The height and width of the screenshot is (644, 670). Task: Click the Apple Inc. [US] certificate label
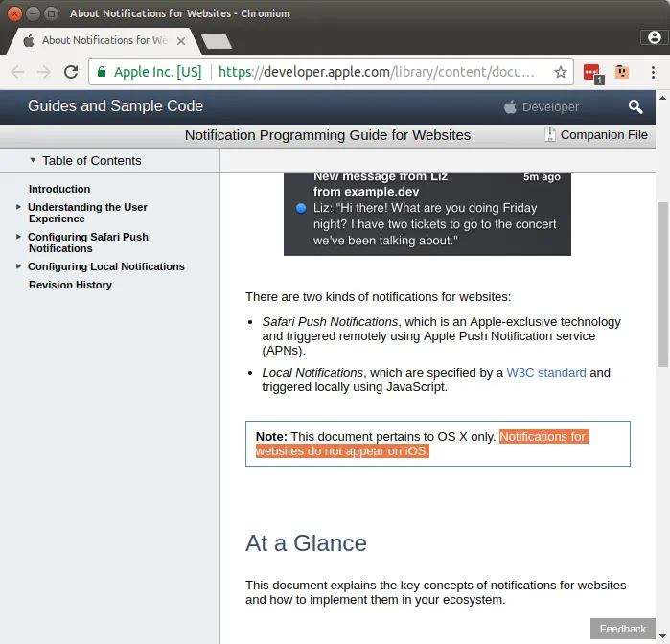157,72
